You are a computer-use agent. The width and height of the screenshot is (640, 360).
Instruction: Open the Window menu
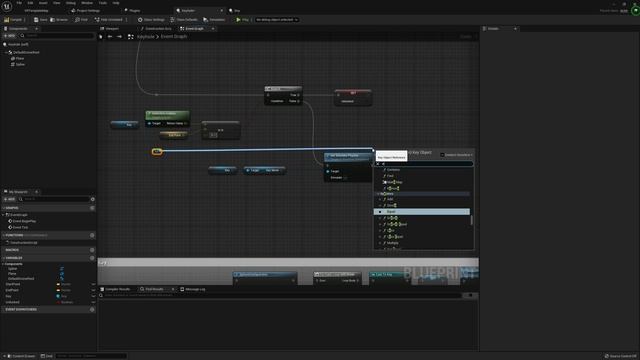87,3
